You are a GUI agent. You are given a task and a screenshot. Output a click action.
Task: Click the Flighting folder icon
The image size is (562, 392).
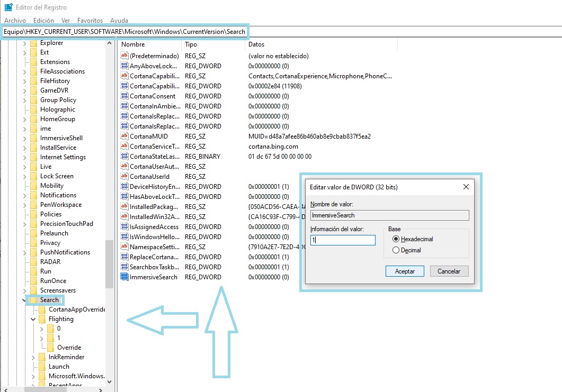[42, 319]
